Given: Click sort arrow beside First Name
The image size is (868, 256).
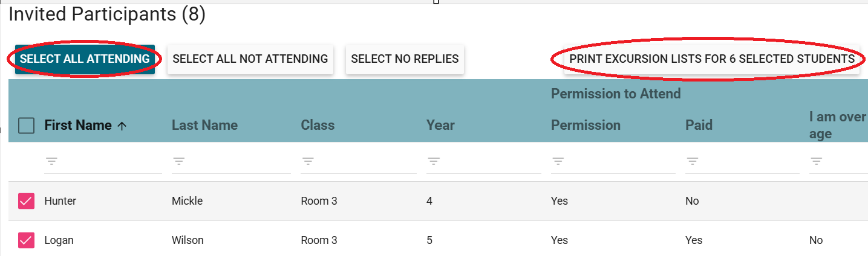Looking at the screenshot, I should click(122, 126).
